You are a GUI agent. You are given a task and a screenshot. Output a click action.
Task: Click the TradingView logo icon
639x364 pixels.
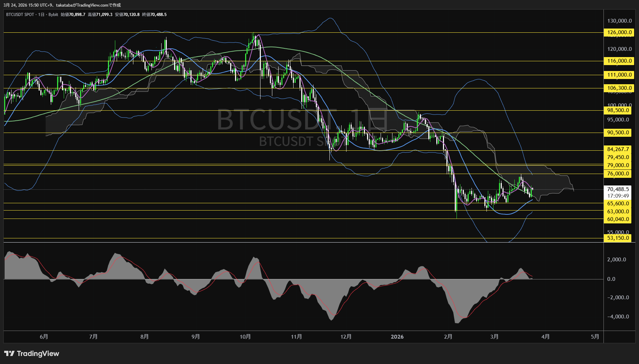(x=9, y=354)
